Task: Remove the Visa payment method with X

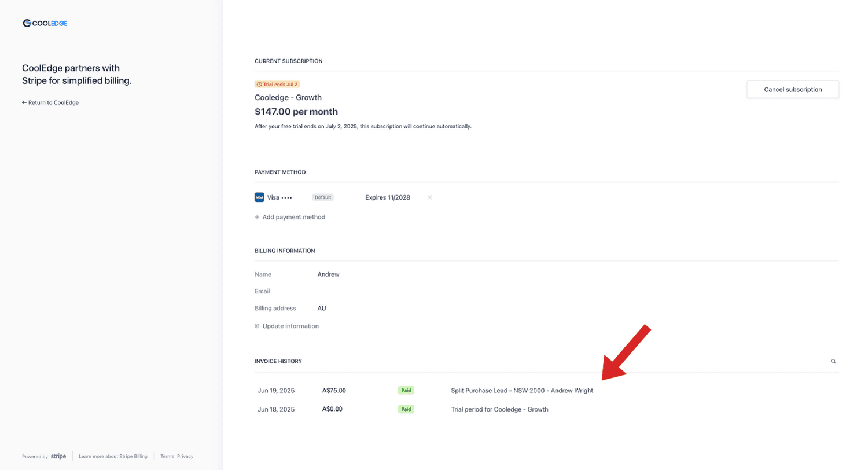Action: point(429,197)
